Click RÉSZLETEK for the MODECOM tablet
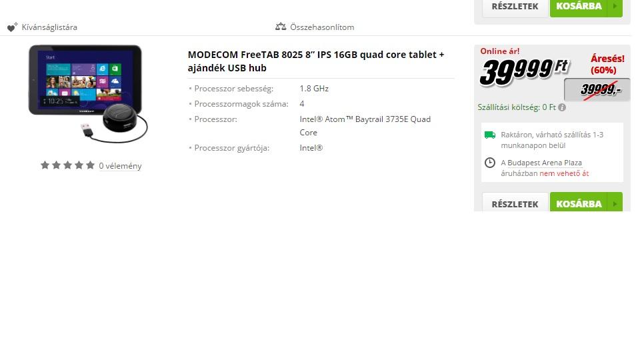 (x=515, y=203)
